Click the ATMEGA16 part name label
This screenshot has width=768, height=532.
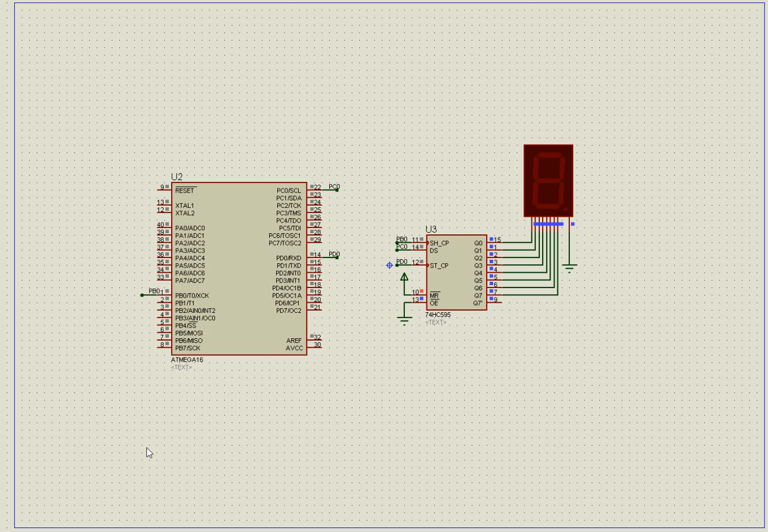pos(187,360)
